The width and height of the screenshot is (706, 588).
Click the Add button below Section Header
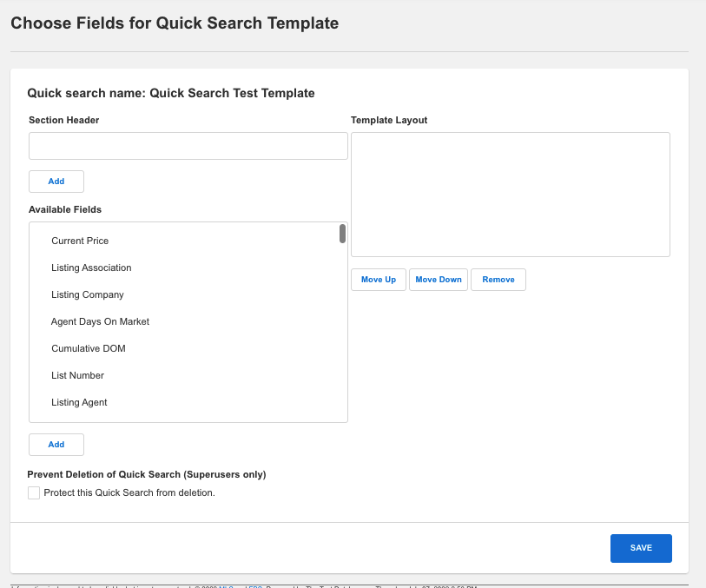(56, 182)
